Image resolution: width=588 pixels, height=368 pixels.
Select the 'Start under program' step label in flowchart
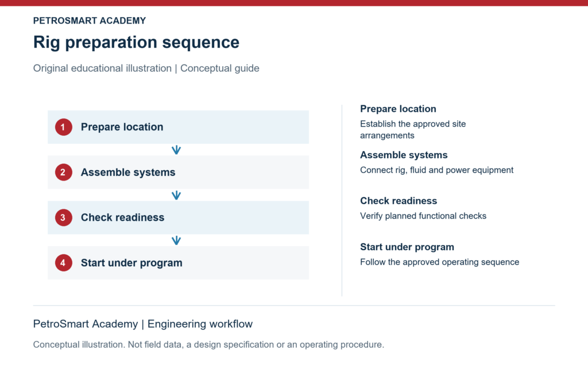click(131, 263)
